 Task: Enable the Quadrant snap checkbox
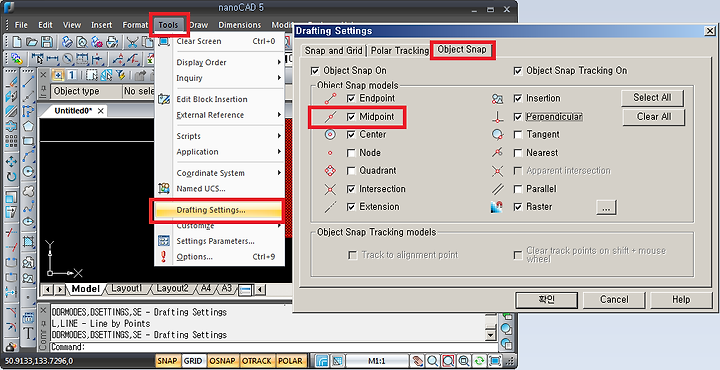[351, 171]
